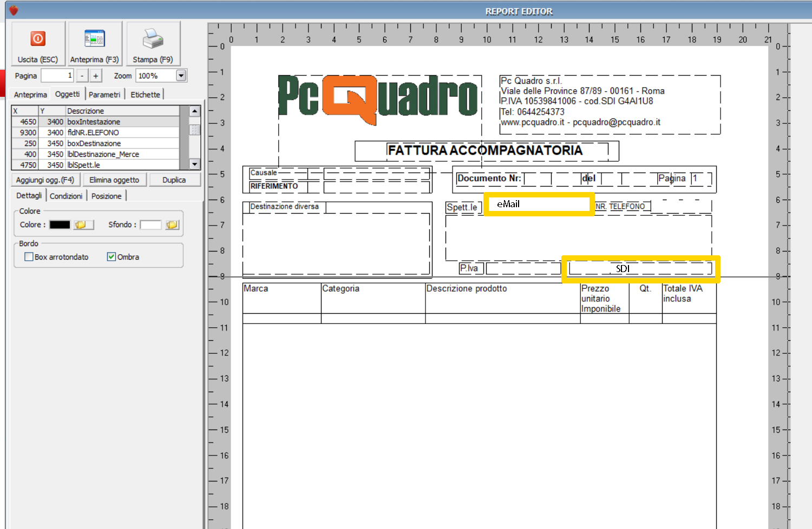
Task: Select the Destinazione diversa label
Action: pos(285,207)
